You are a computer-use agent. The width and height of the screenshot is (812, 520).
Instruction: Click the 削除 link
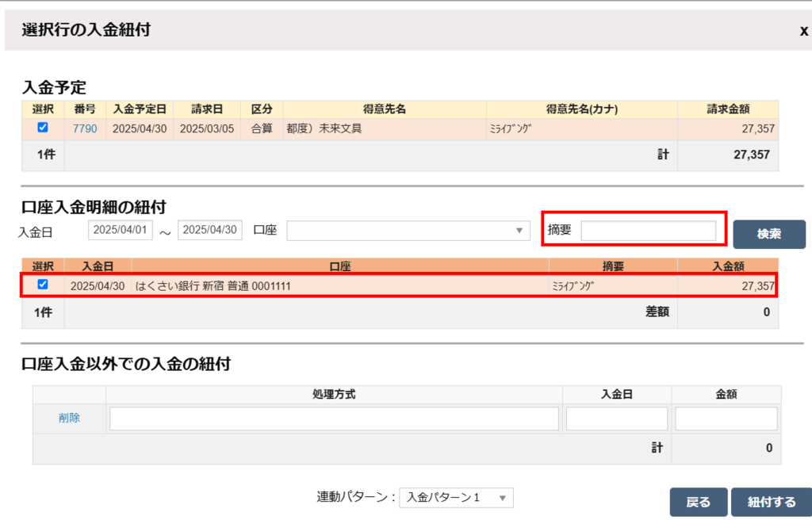coord(69,418)
